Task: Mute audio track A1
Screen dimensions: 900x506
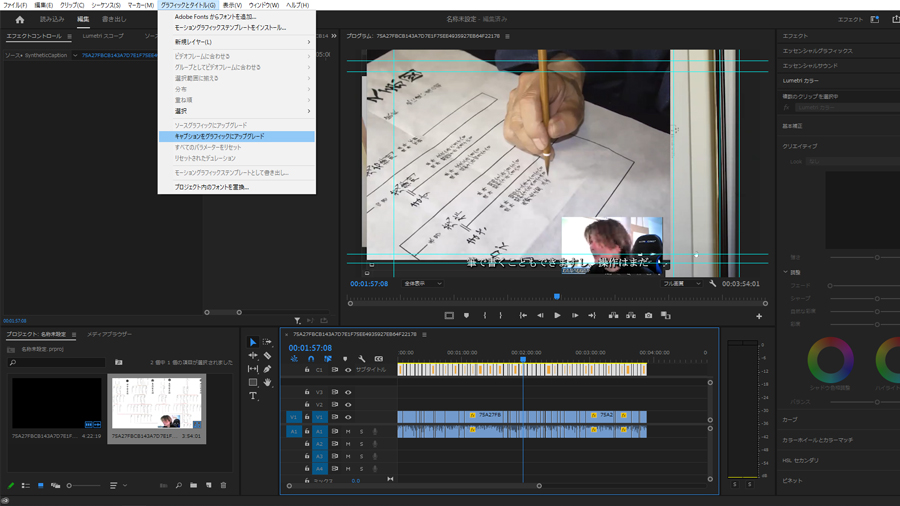Action: click(348, 431)
